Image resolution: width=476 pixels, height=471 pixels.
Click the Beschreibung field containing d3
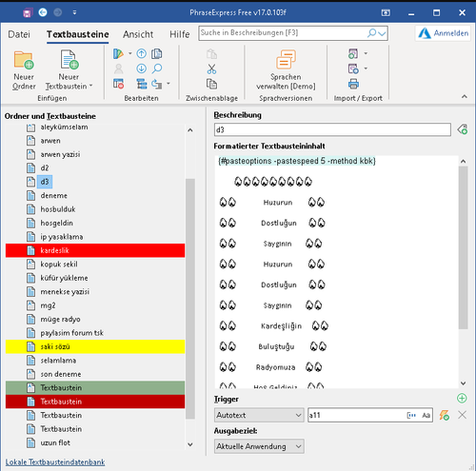pyautogui.click(x=332, y=129)
